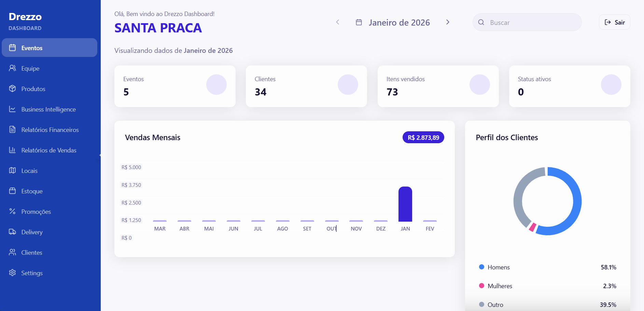Screen dimensions: 644x311
Task: Open the Eventos menu item
Action: coord(50,48)
